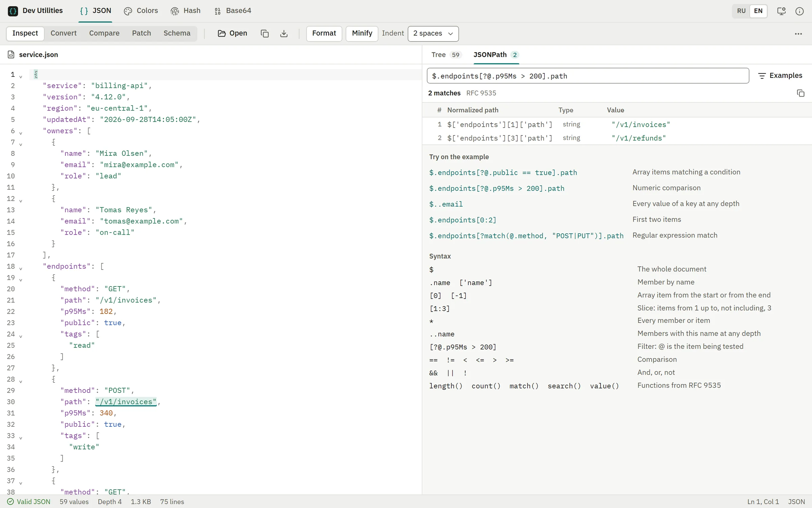Copy editor content with copy icon
812x508 pixels.
click(x=265, y=34)
